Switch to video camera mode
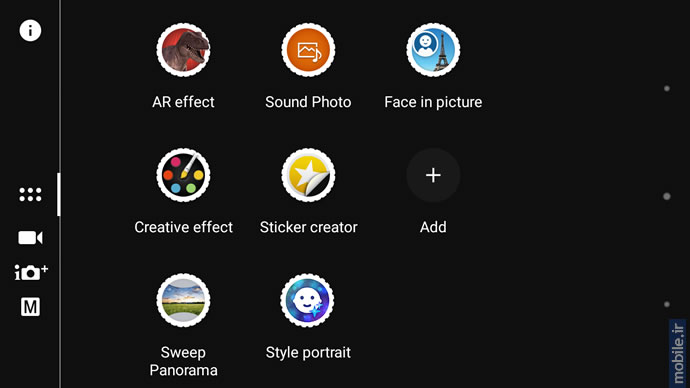This screenshot has height=388, width=690. (30, 238)
